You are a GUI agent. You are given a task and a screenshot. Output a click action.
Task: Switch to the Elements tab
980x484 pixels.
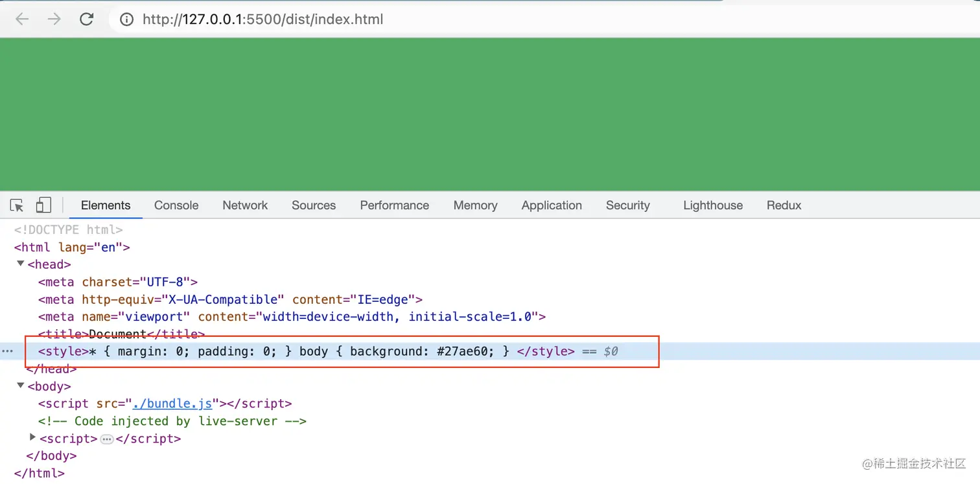(106, 205)
